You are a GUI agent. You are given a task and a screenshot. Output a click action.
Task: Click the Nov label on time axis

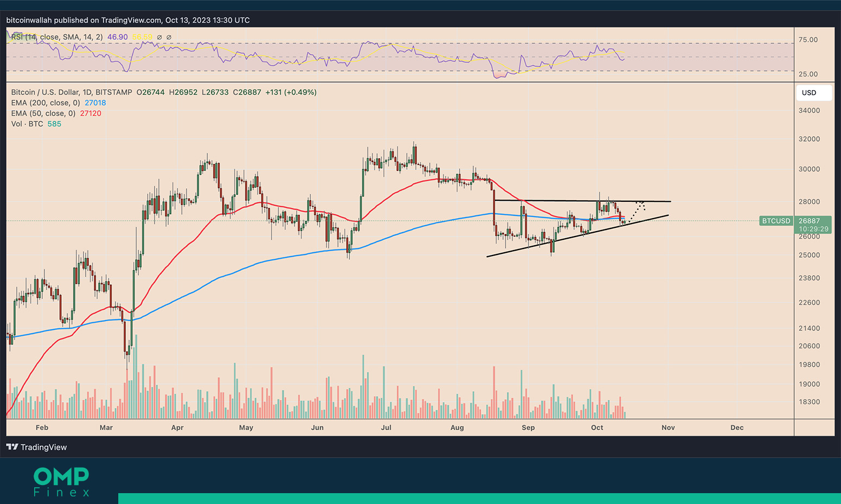click(668, 428)
